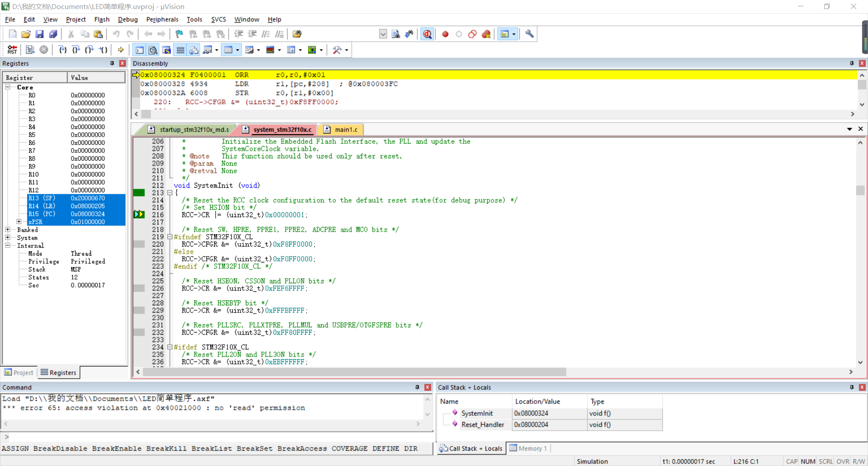Collapse the Core register group
The width and height of the screenshot is (868, 466).
[8, 87]
